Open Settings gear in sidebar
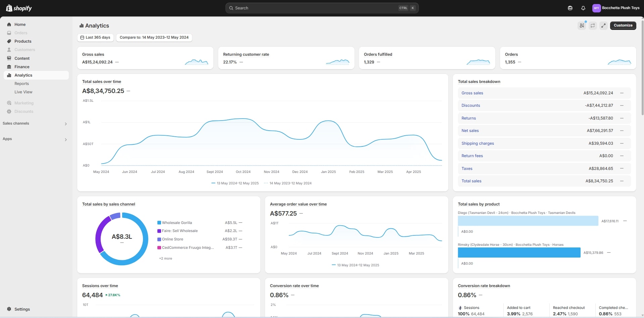The width and height of the screenshot is (644, 318). [9, 309]
